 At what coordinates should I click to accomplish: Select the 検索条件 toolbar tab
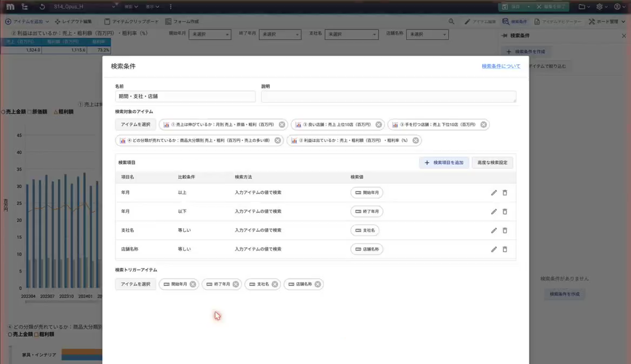click(x=515, y=22)
